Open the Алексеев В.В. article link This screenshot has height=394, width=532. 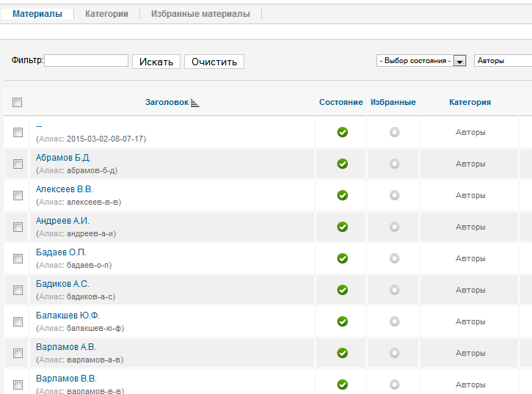pyautogui.click(x=65, y=189)
